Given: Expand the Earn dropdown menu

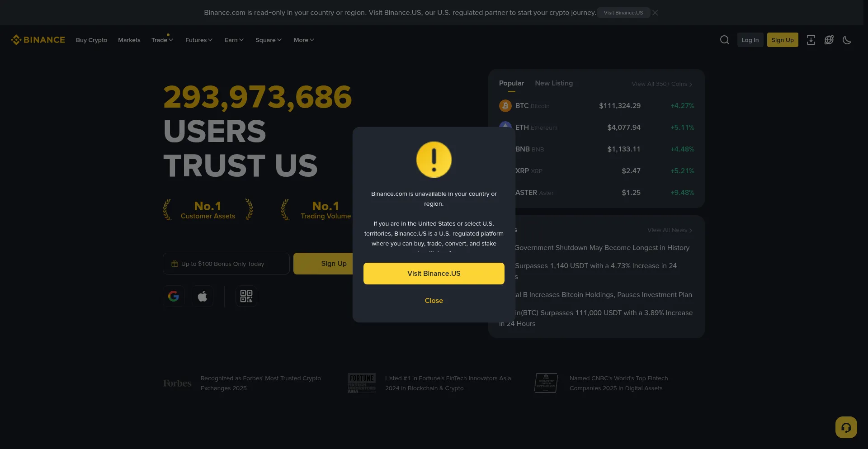Looking at the screenshot, I should (234, 40).
